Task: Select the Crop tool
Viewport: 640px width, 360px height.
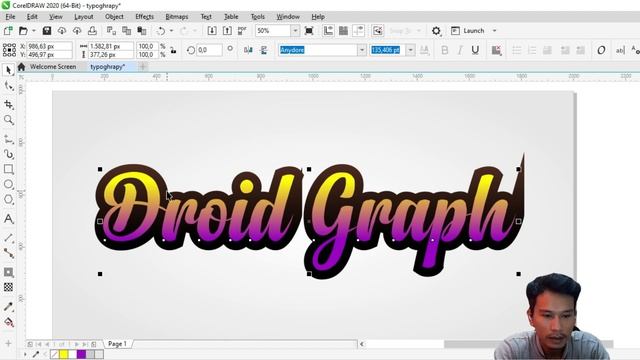Action: pos(9,104)
